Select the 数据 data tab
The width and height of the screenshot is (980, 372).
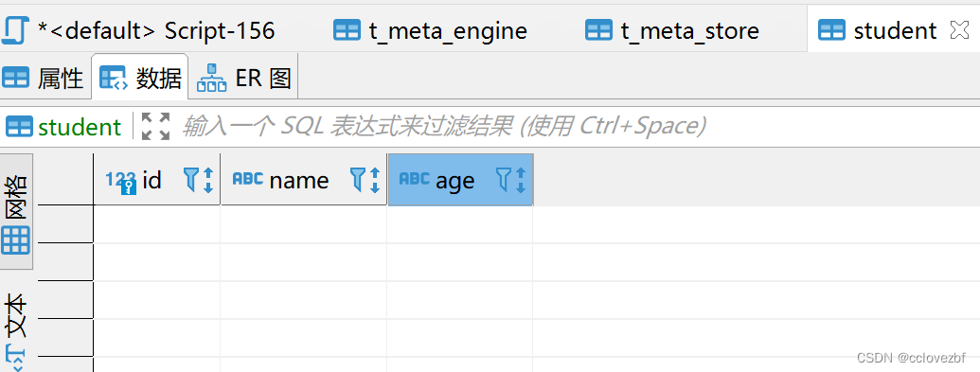coord(140,78)
